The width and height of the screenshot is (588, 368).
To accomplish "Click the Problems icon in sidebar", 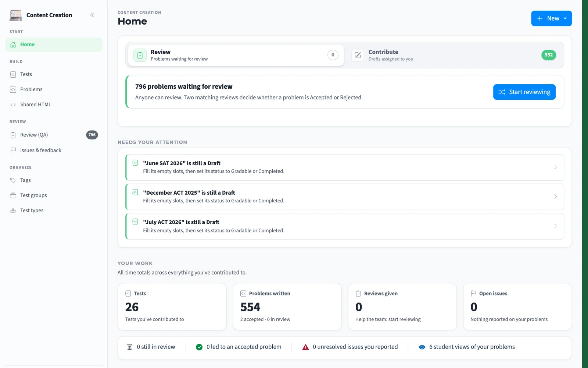I will tap(13, 89).
